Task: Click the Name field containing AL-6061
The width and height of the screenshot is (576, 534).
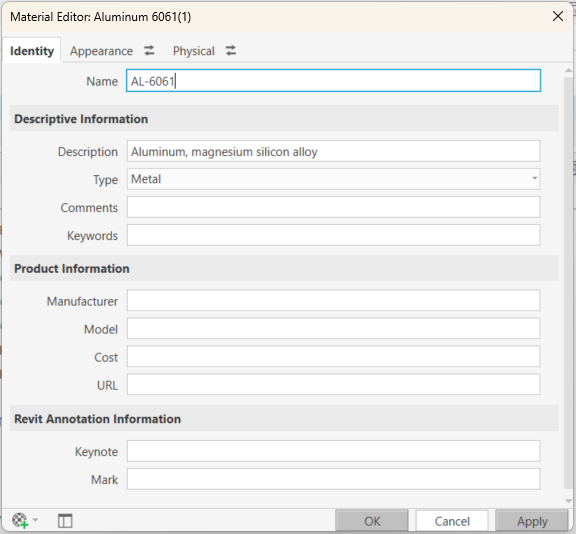Action: (x=334, y=80)
